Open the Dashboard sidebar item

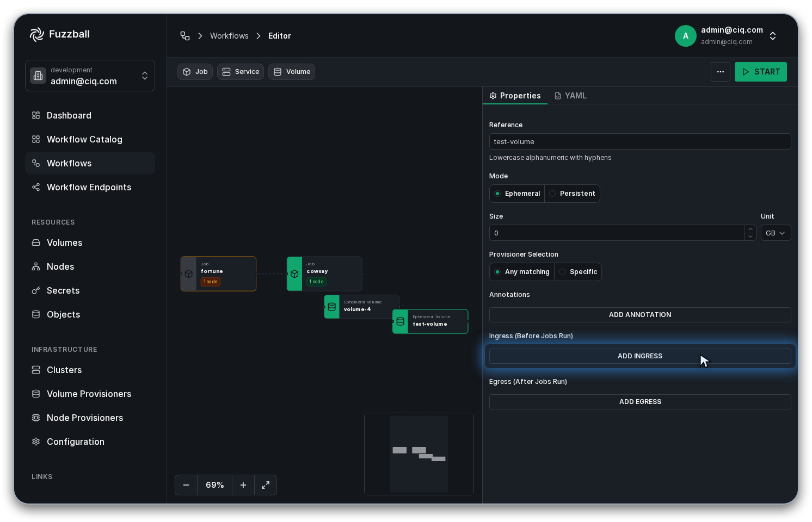tap(90, 115)
